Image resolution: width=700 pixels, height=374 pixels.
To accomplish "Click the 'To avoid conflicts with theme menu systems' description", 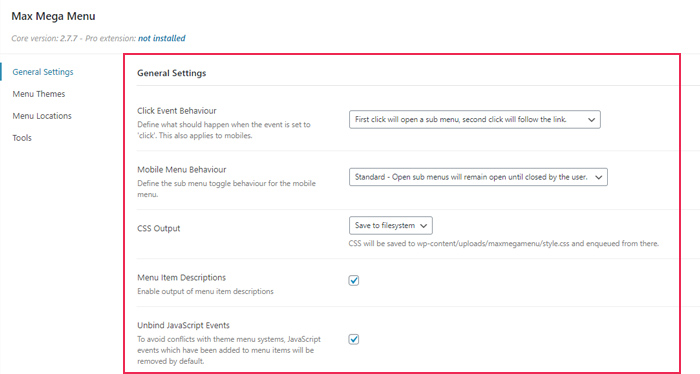I will point(229,350).
